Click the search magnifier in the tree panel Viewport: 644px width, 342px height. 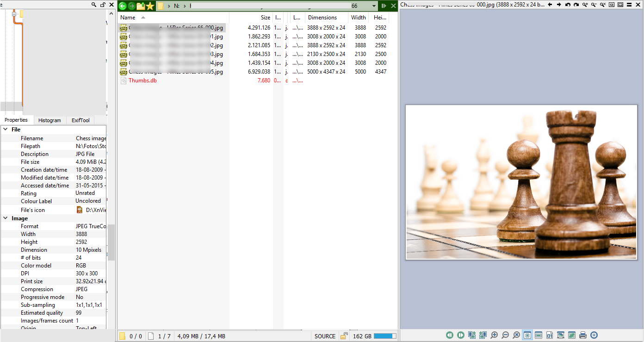coord(94,4)
